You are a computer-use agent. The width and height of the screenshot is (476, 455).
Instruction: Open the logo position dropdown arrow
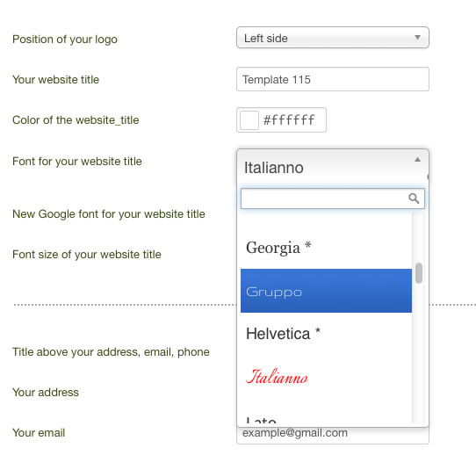pyautogui.click(x=417, y=38)
